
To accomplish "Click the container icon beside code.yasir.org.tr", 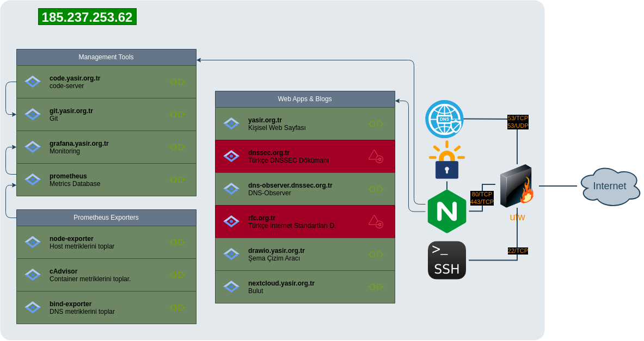I will pos(33,82).
